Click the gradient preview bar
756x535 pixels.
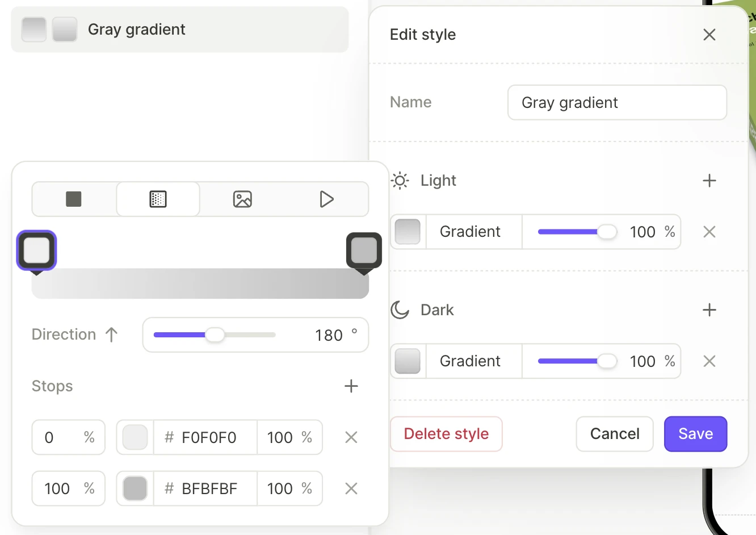[x=200, y=283]
